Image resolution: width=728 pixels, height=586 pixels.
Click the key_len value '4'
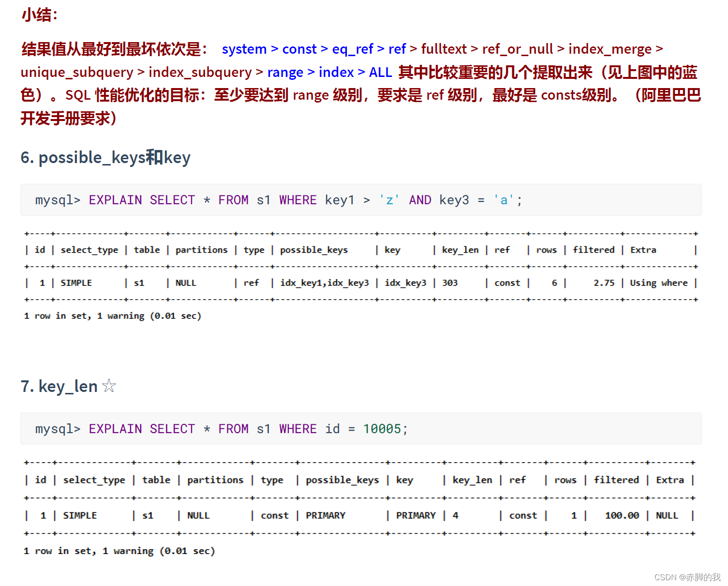point(456,515)
